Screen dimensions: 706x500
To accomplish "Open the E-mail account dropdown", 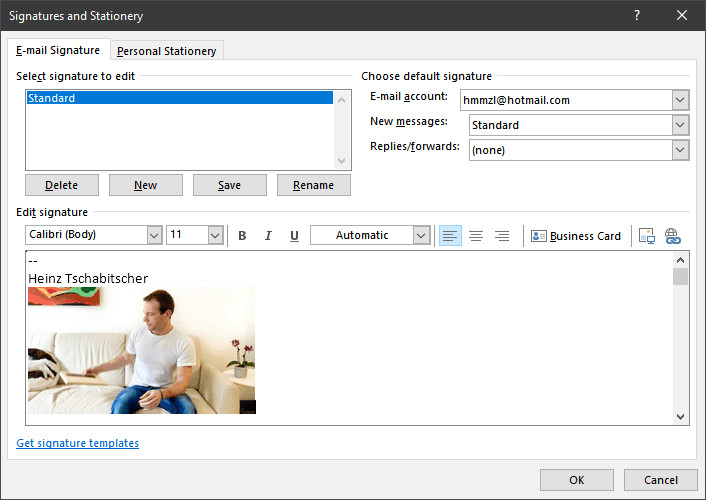I will (680, 100).
